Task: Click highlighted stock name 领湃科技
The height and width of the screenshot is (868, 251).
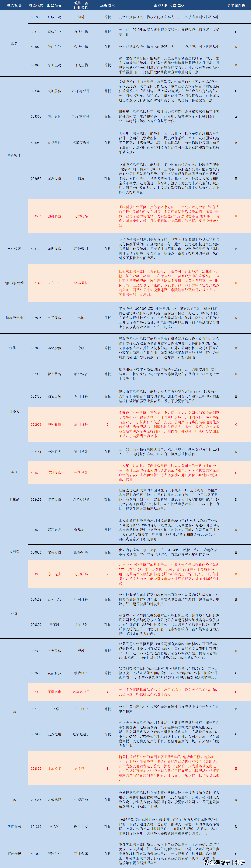Action: pyautogui.click(x=54, y=216)
